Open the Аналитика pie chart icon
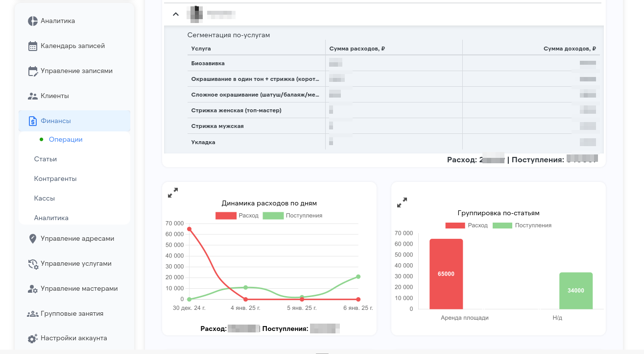This screenshot has height=354, width=644. (32, 21)
